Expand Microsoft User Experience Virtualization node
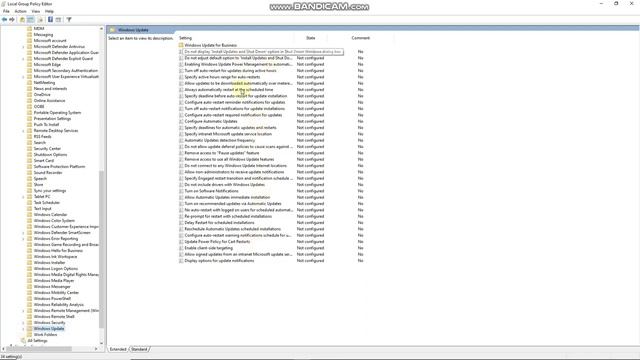Image resolution: width=640 pixels, height=360 pixels. [23, 77]
